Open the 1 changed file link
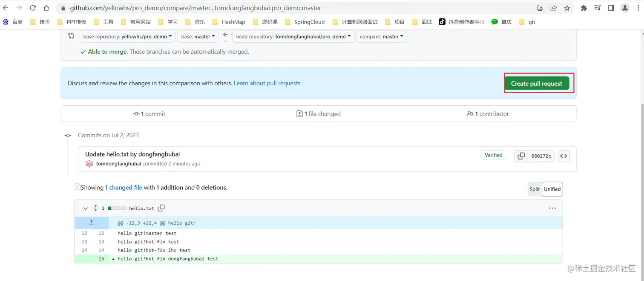 124,187
